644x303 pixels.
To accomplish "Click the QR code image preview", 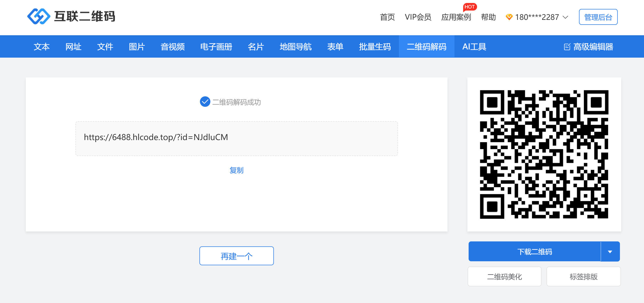I will coord(544,154).
